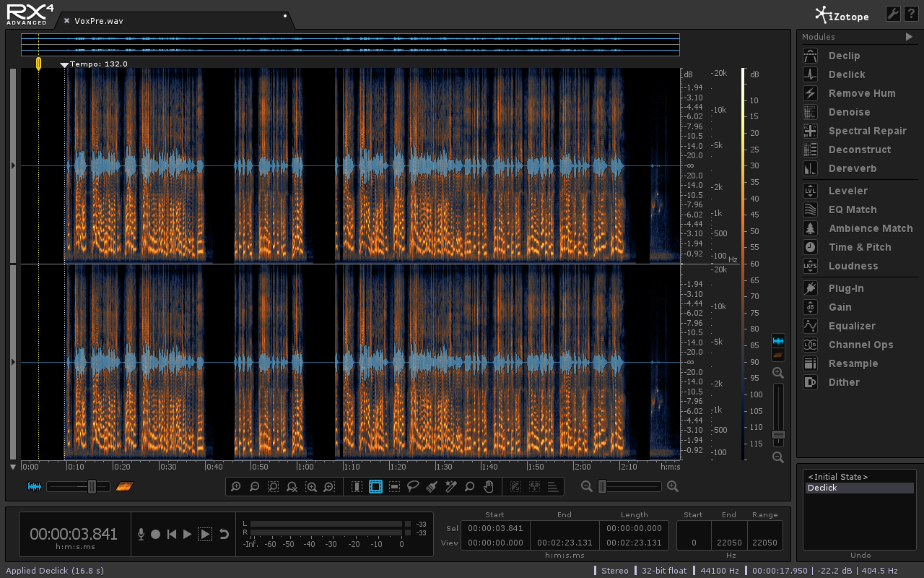Enable microphone input monitoring
The width and height of the screenshot is (924, 578).
141,534
